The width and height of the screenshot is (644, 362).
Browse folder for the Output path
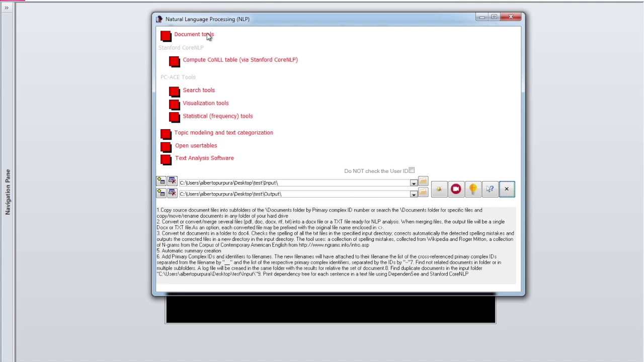(x=423, y=193)
